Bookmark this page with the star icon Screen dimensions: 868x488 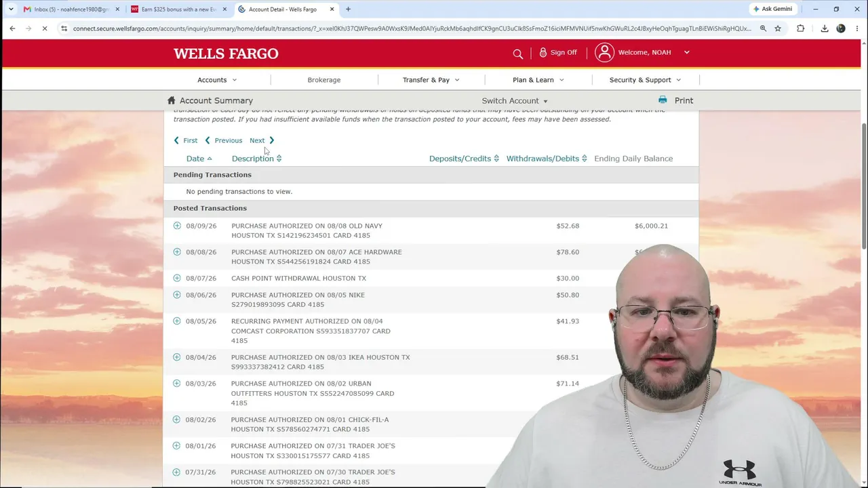click(778, 28)
